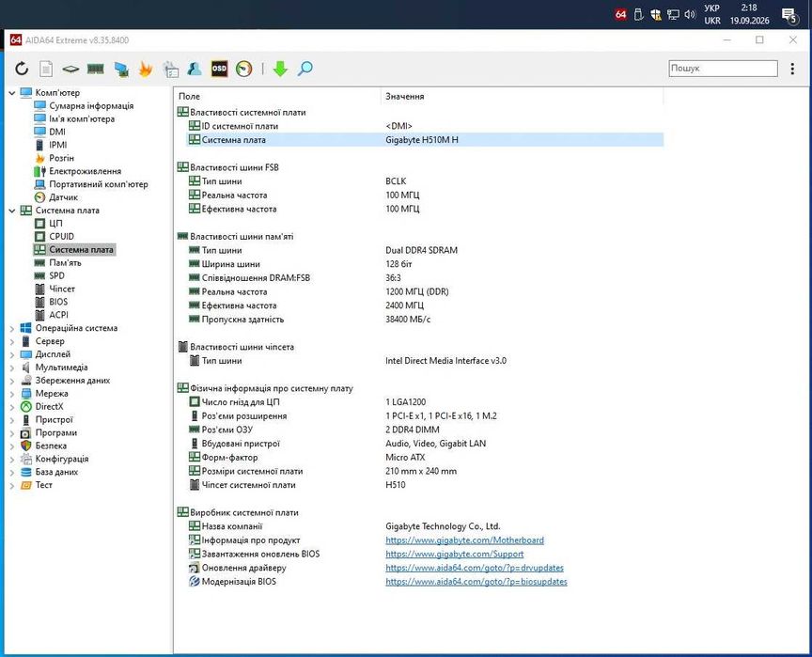Viewport: 812px width, 657px height.
Task: Open the three-dot menu button
Action: coord(792,69)
